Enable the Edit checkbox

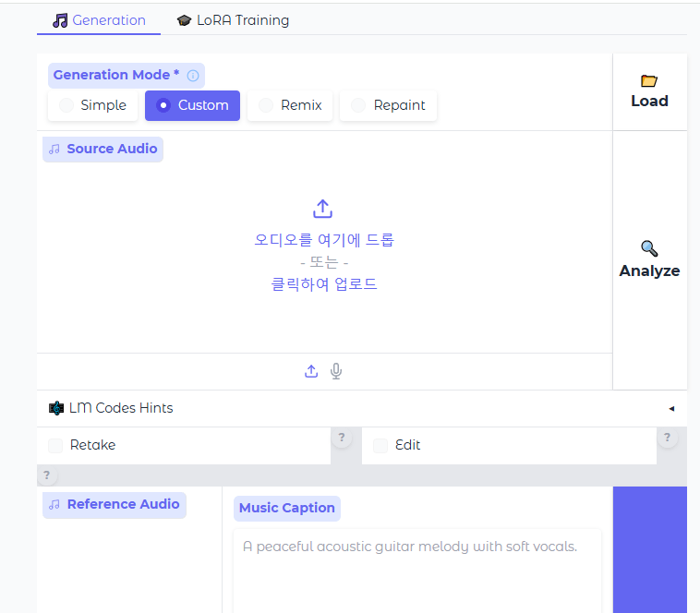[x=380, y=445]
